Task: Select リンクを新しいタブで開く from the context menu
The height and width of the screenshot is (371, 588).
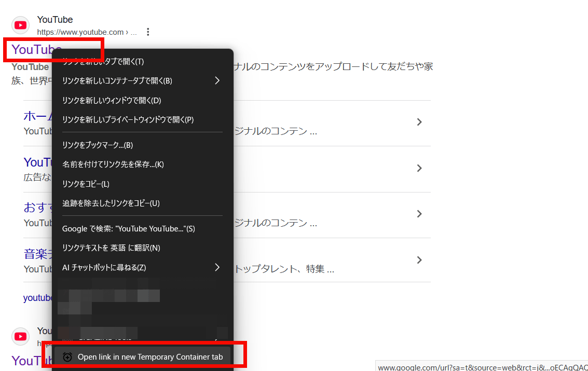Action: [104, 62]
